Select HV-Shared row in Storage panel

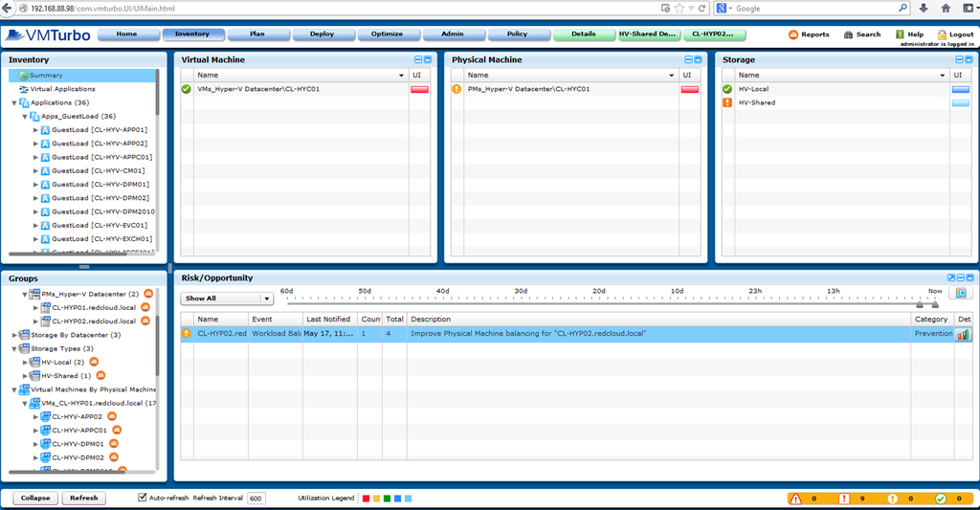[x=847, y=102]
